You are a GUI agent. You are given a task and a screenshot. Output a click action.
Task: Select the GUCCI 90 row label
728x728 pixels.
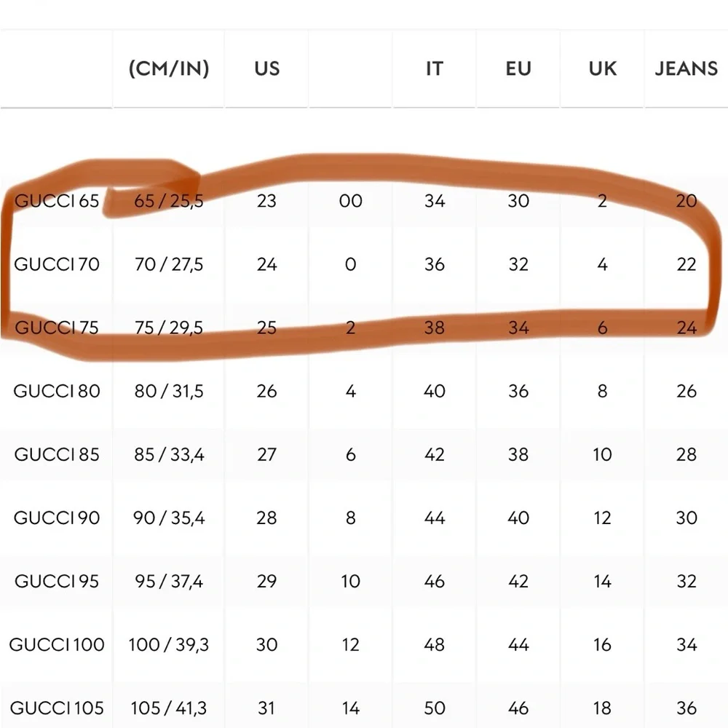(x=56, y=518)
